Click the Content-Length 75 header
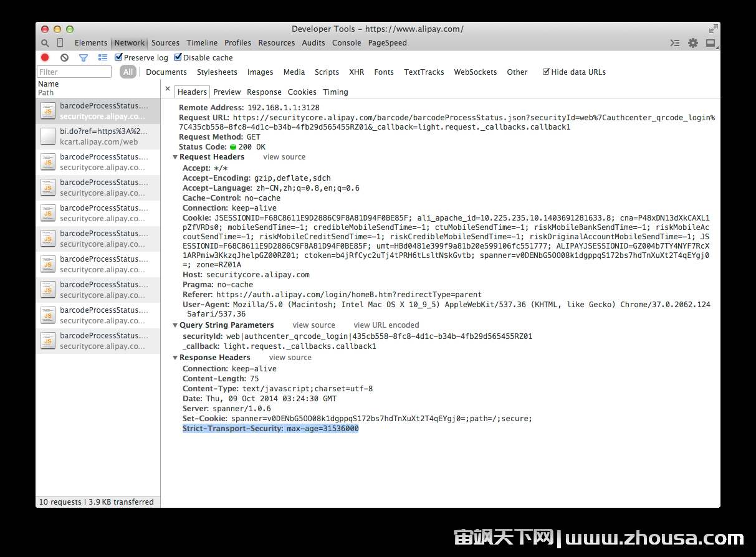The height and width of the screenshot is (557, 756). point(221,379)
